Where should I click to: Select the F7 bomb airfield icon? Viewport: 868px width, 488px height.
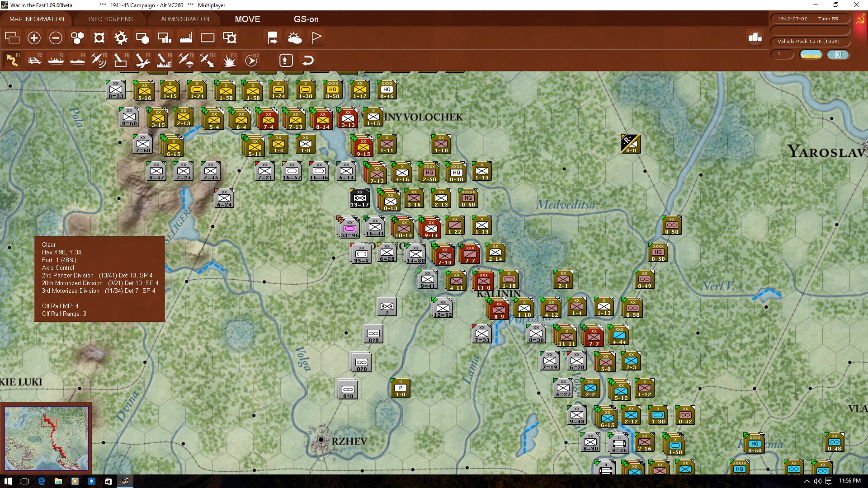pyautogui.click(x=142, y=60)
